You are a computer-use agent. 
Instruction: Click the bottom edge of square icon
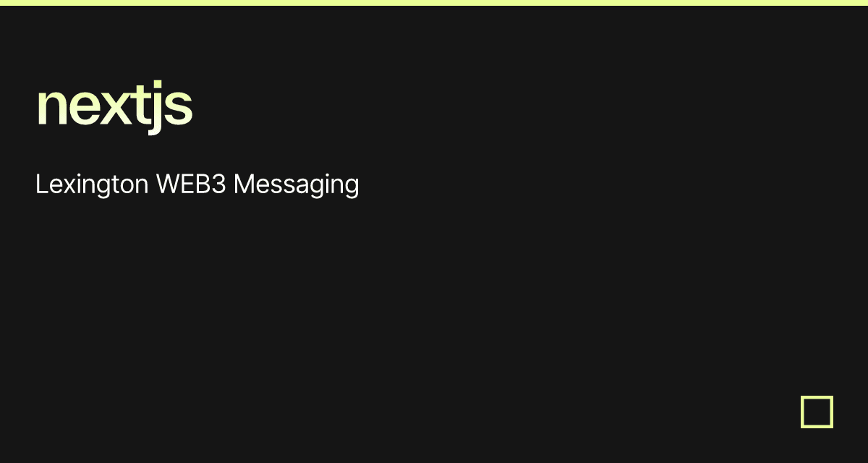click(x=817, y=426)
